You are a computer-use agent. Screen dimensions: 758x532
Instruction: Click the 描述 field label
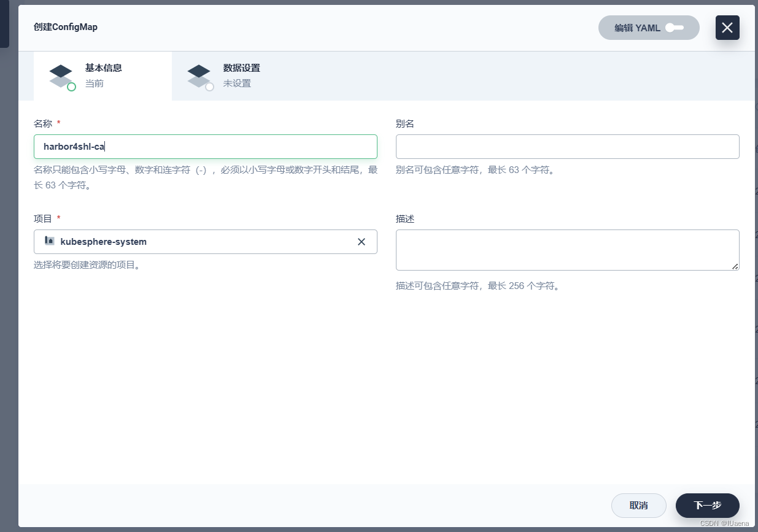(405, 218)
